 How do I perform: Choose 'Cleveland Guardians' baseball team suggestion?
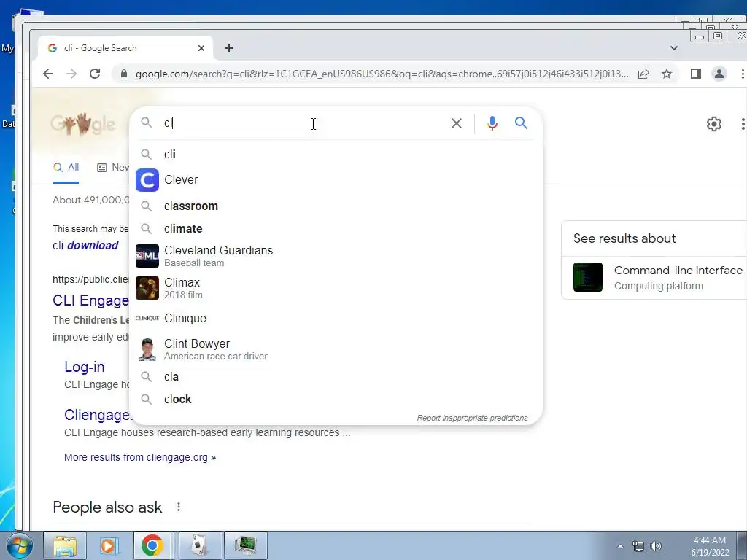coord(336,256)
